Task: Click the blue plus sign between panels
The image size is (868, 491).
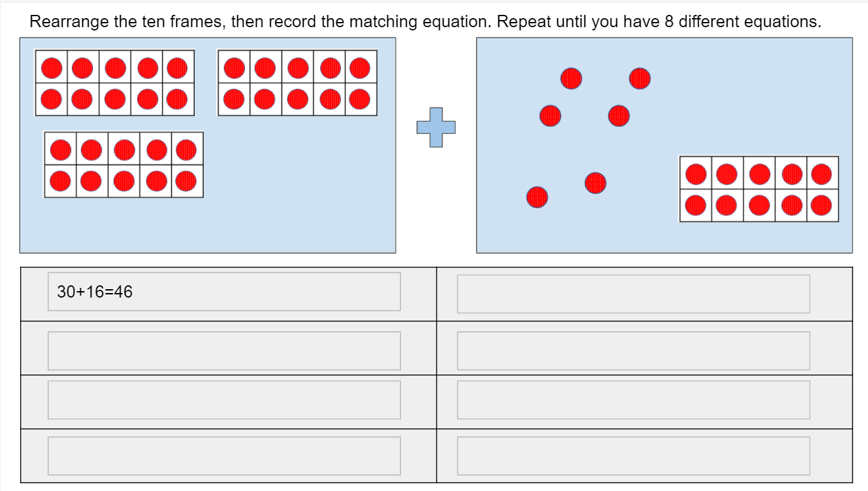Action: tap(436, 127)
